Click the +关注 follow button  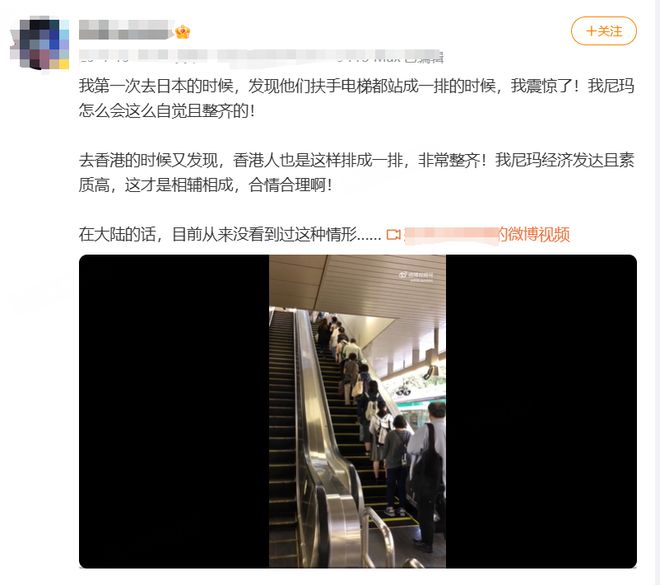pyautogui.click(x=604, y=31)
